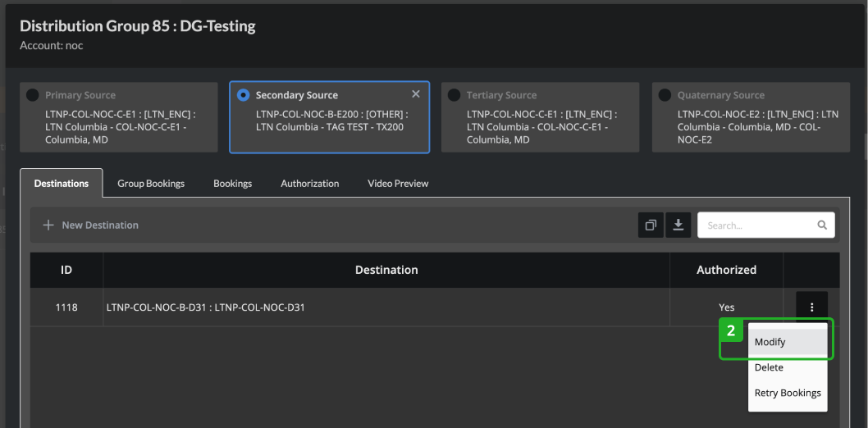
Task: Open the Authorization tab
Action: pos(310,184)
